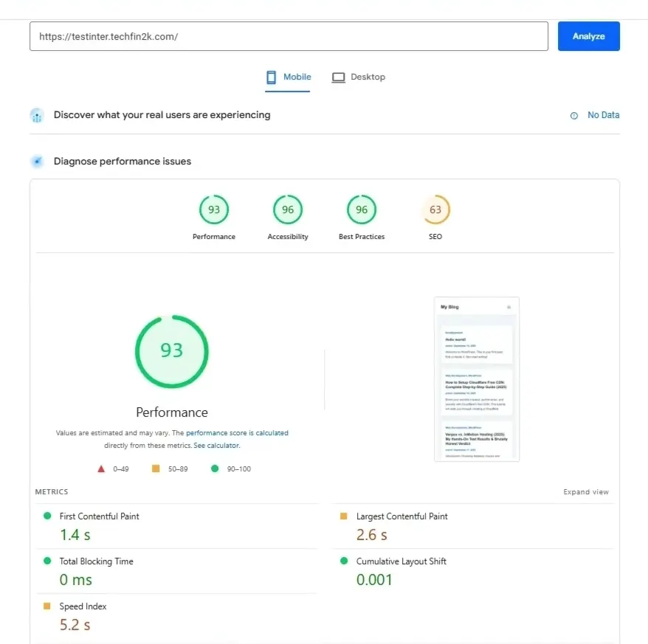648x644 pixels.
Task: Click the real users experience icon
Action: pyautogui.click(x=37, y=115)
